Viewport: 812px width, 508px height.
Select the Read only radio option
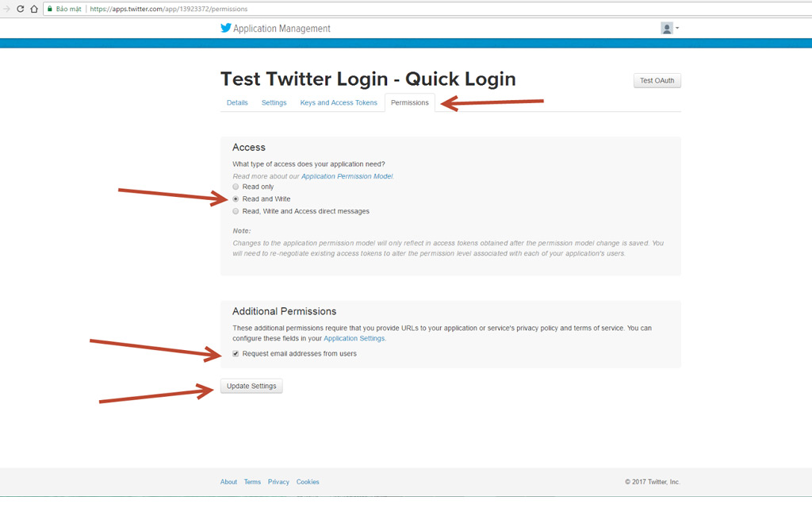tap(236, 187)
